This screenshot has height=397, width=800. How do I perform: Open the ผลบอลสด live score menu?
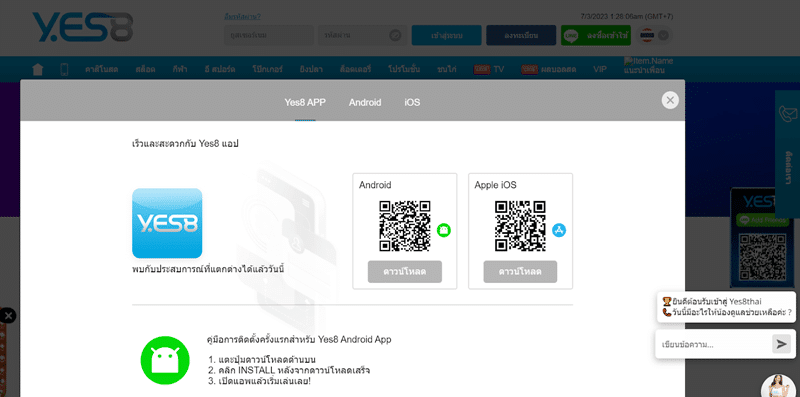coord(548,69)
